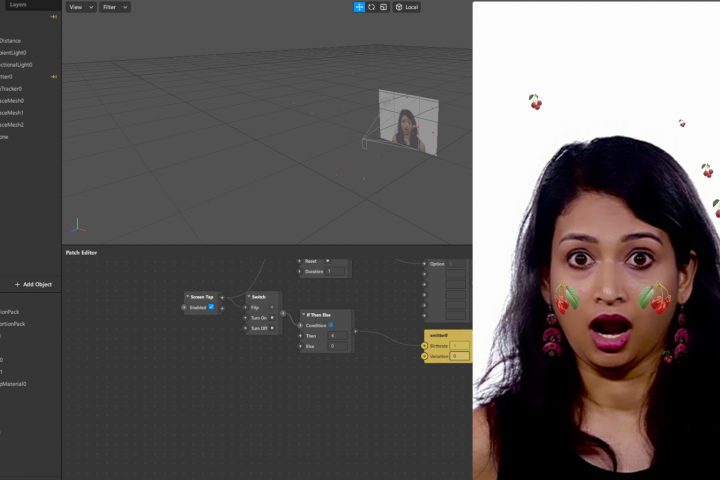
Task: Click Screen Tap lower output port
Action: point(222,308)
